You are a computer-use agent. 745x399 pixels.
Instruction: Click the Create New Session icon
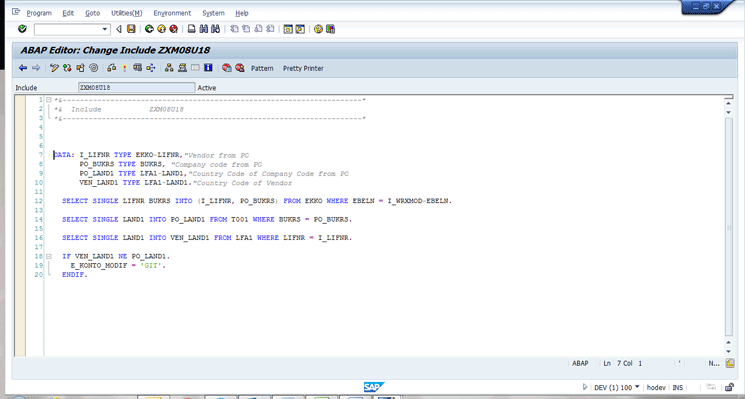click(x=287, y=29)
